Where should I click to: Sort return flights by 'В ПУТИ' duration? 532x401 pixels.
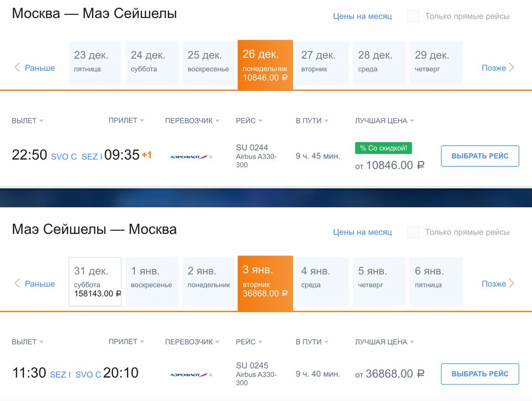point(312,342)
